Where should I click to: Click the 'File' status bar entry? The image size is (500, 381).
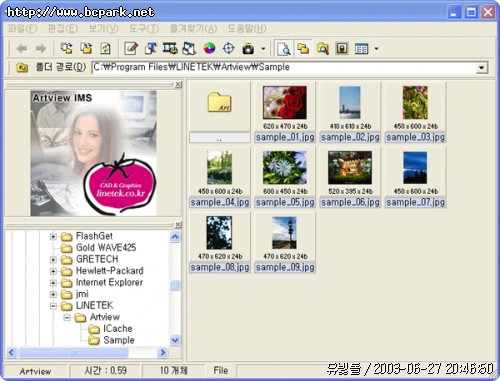click(221, 370)
